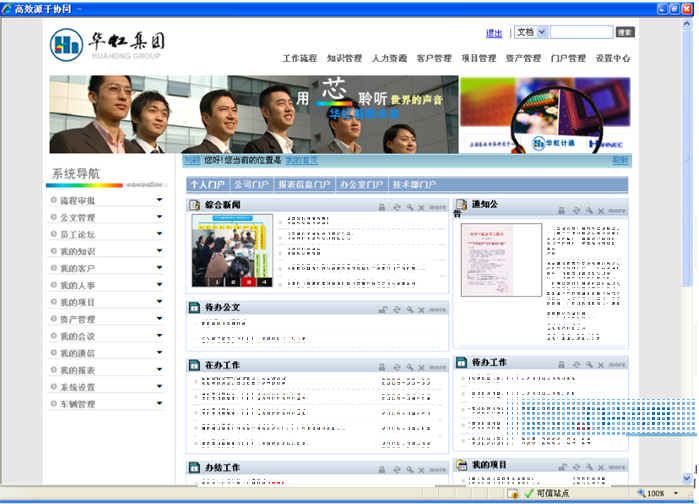This screenshot has width=699, height=504.
Task: Click the vertical scrollbar up arrow
Action: [687, 24]
